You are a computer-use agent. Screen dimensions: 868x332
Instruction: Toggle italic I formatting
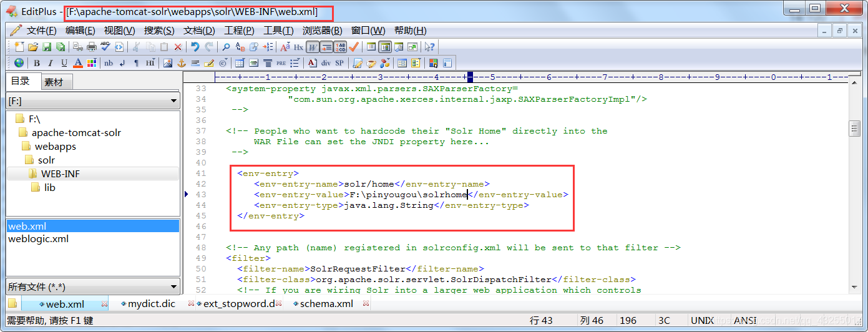(51, 63)
